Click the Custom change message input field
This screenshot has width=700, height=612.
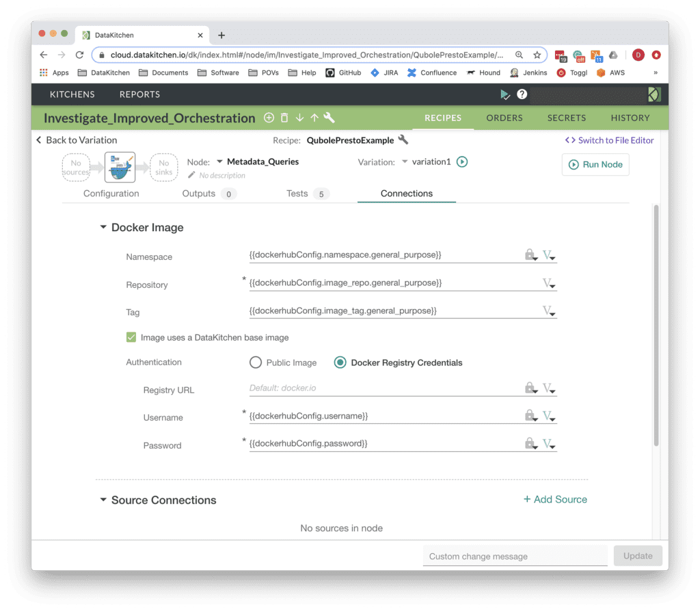coord(514,556)
